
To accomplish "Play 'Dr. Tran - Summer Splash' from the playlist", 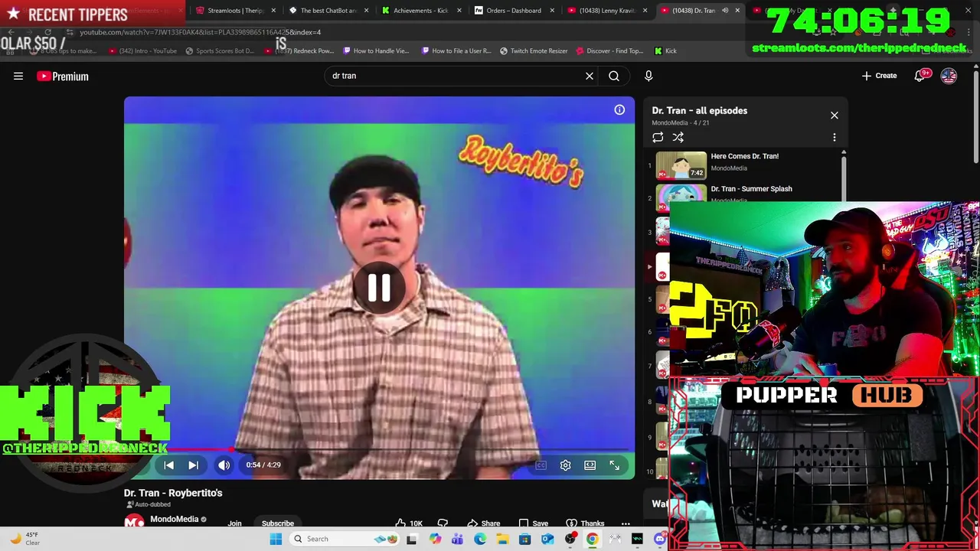I will coord(752,189).
